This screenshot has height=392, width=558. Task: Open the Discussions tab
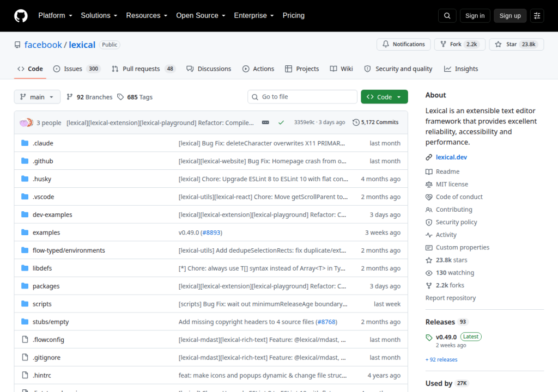tap(209, 69)
